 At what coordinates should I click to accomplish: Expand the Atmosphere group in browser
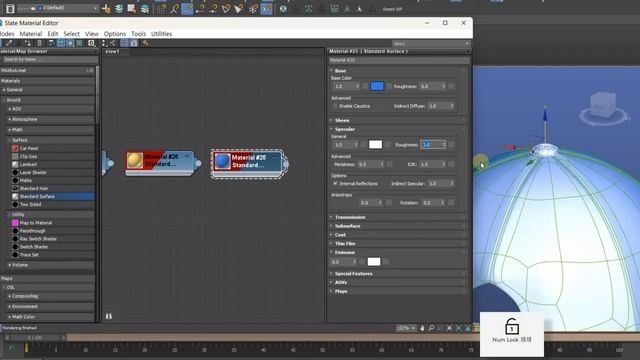[x=51, y=120]
